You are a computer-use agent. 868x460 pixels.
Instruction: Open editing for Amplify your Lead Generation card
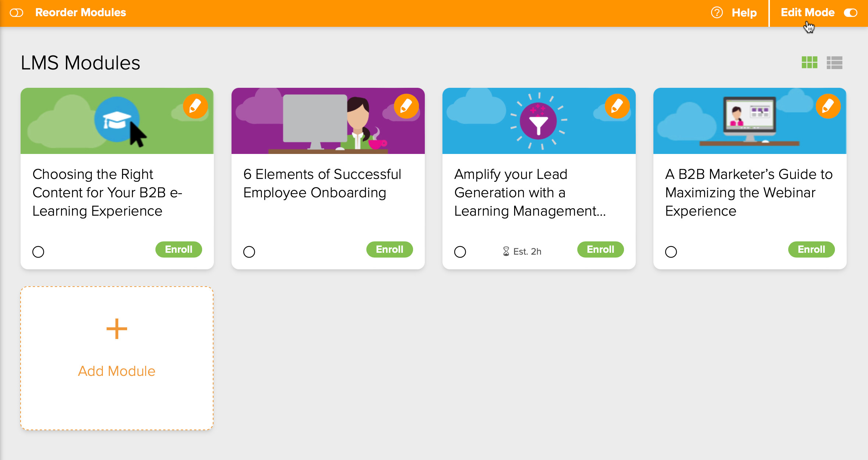617,106
